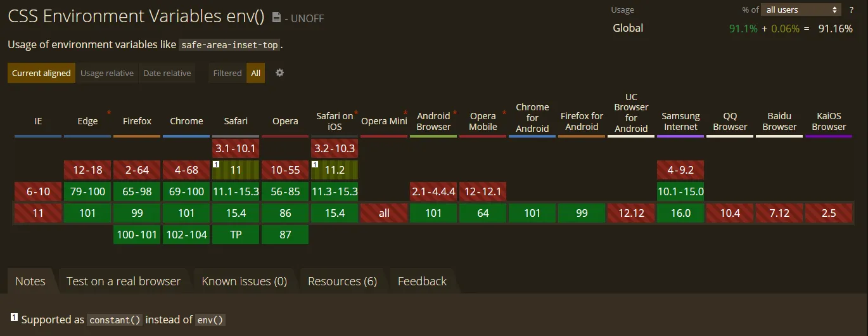This screenshot has width=868, height=336.
Task: Click the Opera Mobile column header
Action: coord(483,121)
